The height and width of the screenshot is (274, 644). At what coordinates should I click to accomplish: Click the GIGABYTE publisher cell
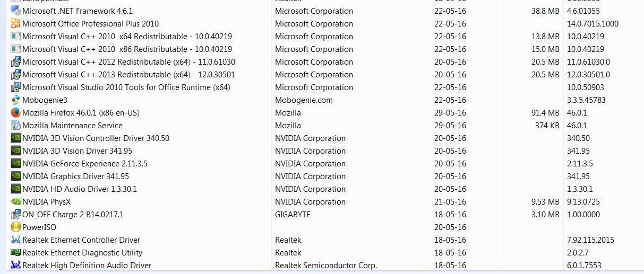(293, 214)
